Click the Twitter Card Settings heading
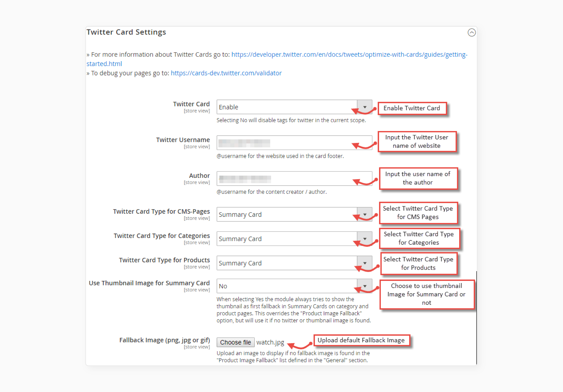Viewport: 563px width, 392px height. tap(126, 32)
